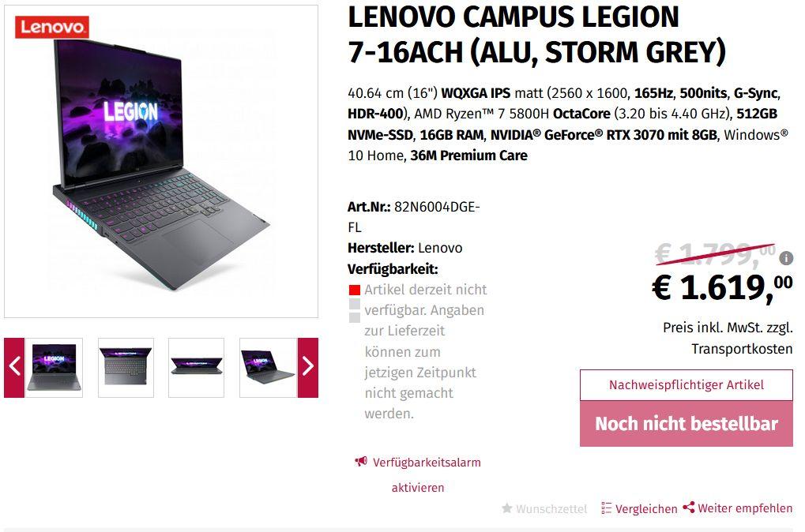
Task: Click the Weiter empfehlen link
Action: pos(745,508)
